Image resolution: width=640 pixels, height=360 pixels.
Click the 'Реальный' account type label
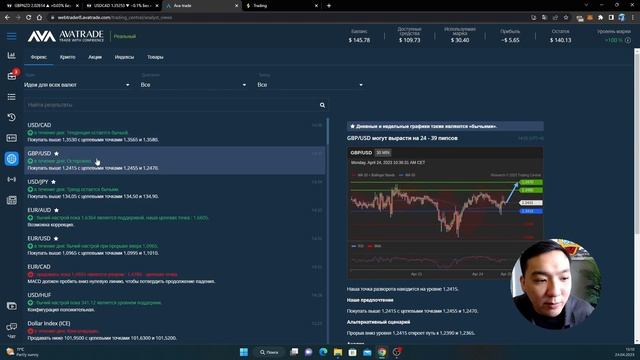tap(124, 36)
